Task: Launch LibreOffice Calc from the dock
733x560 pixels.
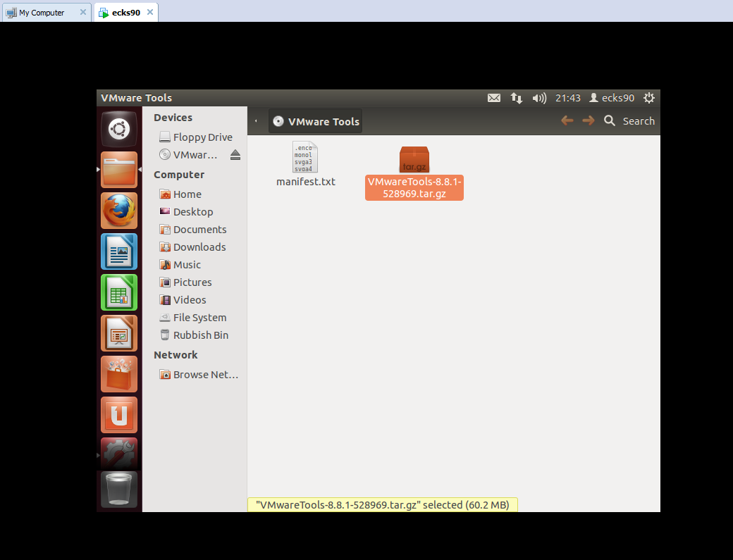Action: point(119,292)
